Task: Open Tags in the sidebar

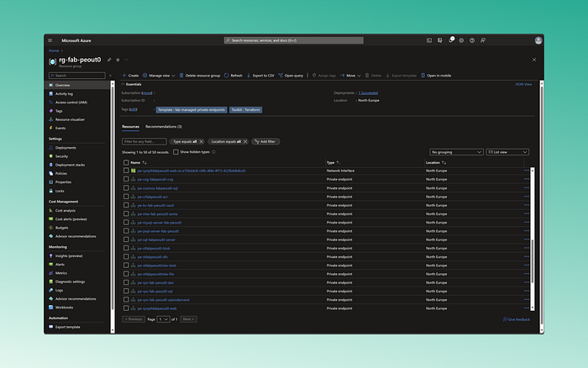Action: pos(59,111)
